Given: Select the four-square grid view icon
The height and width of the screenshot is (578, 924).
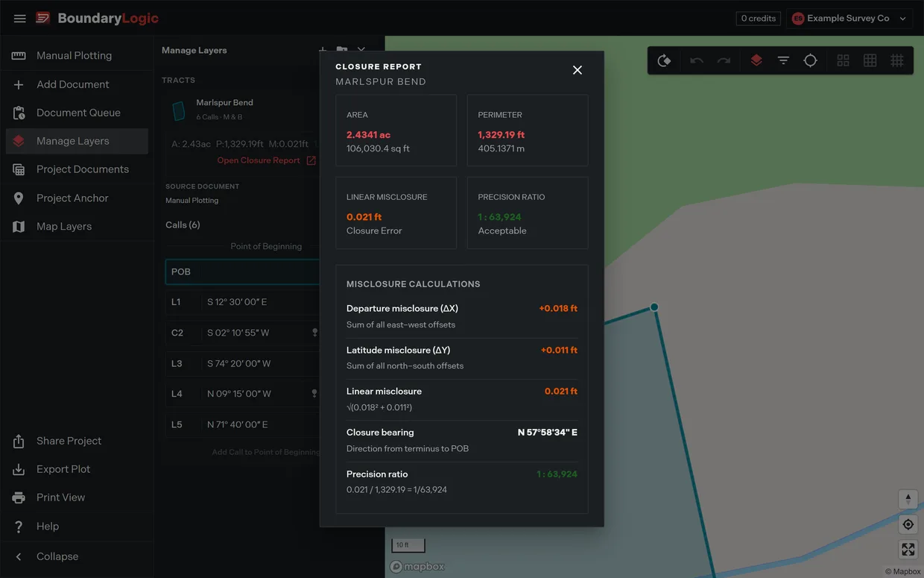Looking at the screenshot, I should pos(843,60).
